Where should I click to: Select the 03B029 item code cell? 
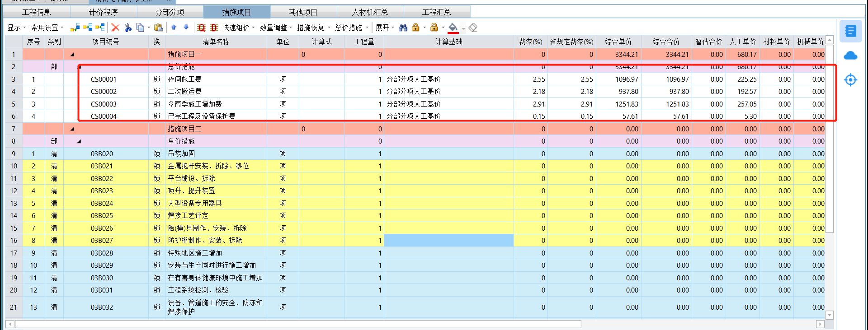coord(106,265)
